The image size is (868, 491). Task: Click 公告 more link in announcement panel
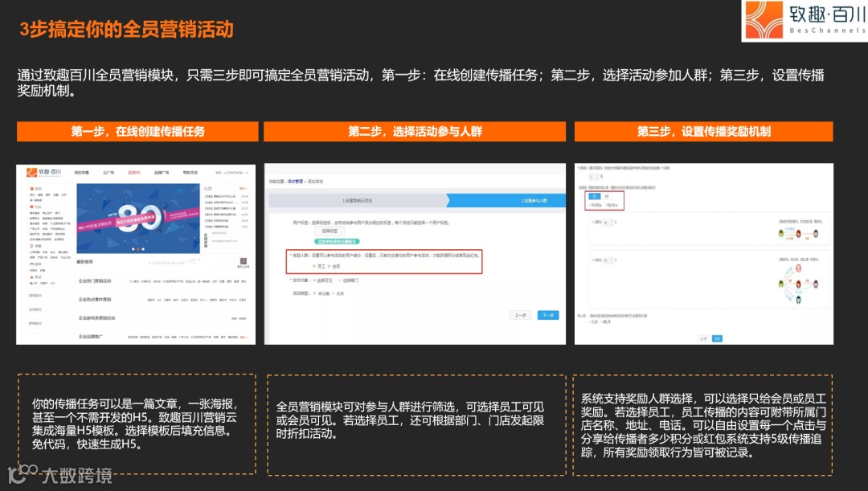point(244,189)
